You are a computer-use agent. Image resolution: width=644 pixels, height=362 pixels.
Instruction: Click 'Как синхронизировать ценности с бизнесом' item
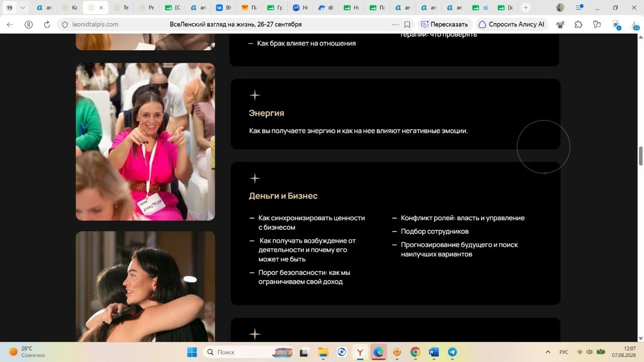(311, 222)
